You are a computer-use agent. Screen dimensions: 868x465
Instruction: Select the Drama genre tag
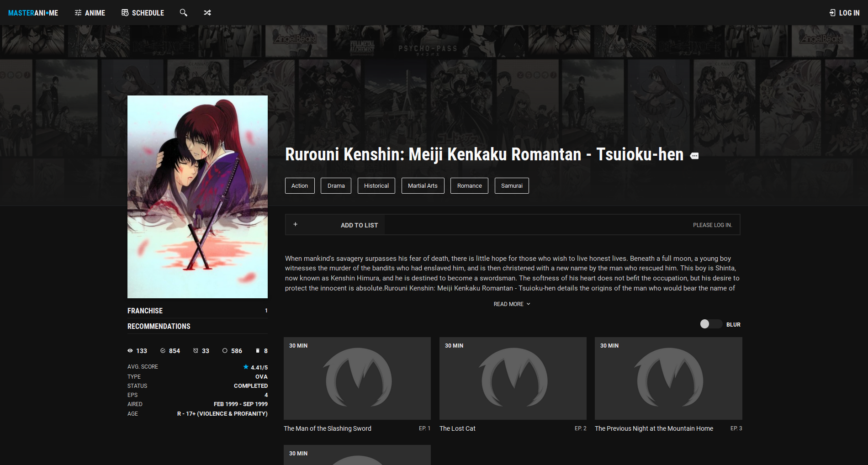[336, 185]
